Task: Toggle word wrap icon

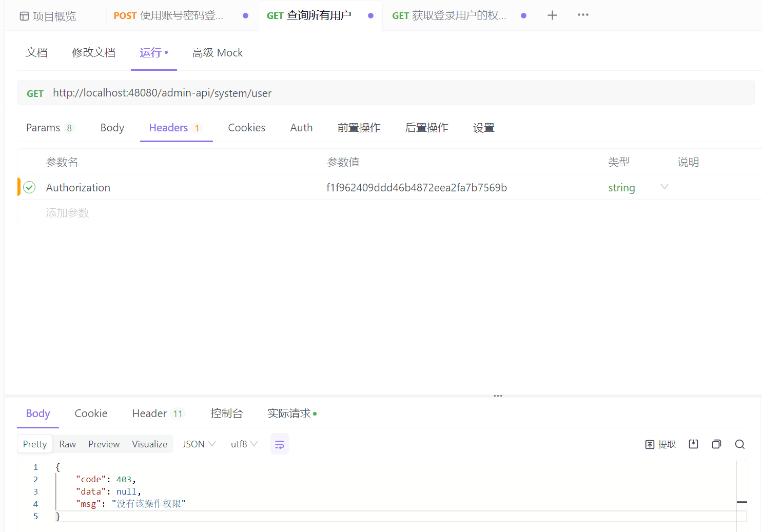Action: (x=280, y=444)
